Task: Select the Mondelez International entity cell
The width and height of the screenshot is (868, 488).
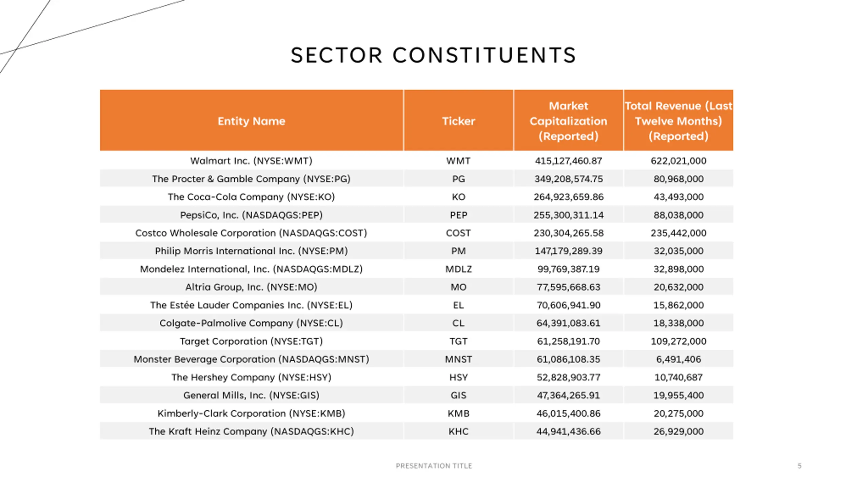Action: click(x=251, y=269)
